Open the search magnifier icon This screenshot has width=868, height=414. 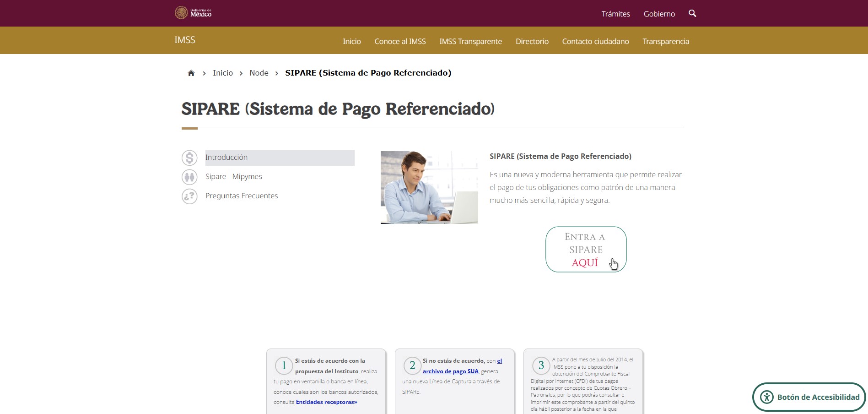692,13
